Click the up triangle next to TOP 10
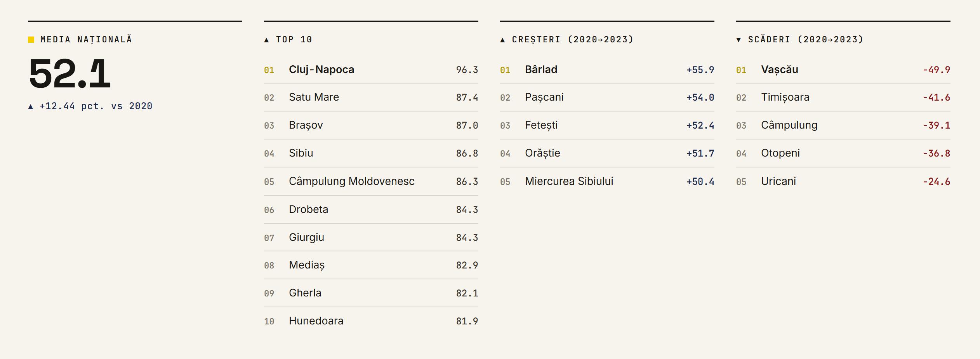The height and width of the screenshot is (359, 980). click(266, 40)
